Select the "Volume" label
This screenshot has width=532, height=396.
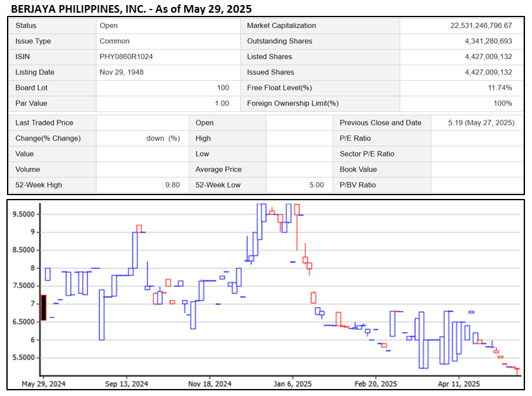coord(27,170)
